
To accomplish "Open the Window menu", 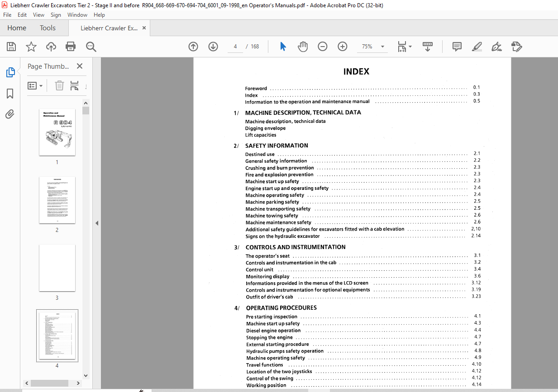I will (77, 15).
